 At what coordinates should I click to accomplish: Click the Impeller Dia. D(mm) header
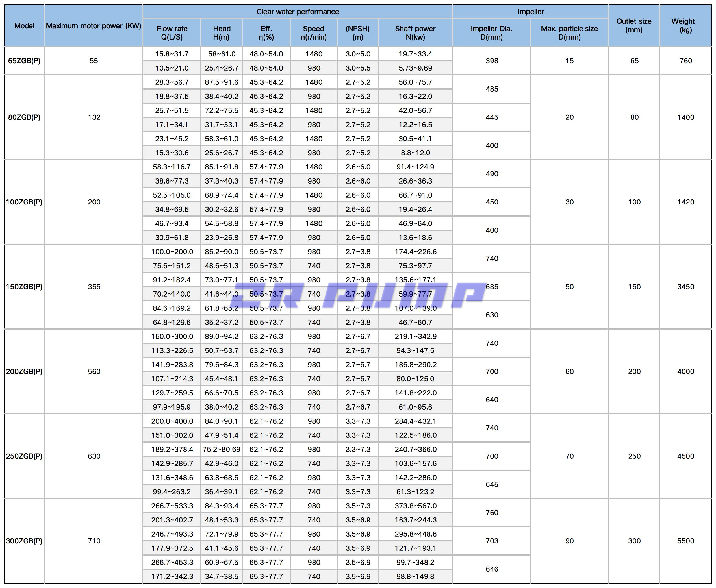[491, 33]
